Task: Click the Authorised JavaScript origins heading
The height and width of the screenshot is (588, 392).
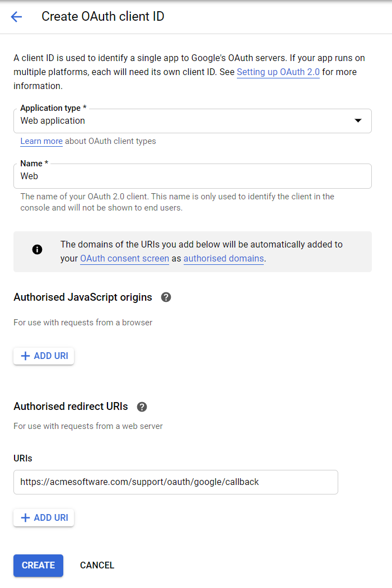Action: coord(83,297)
